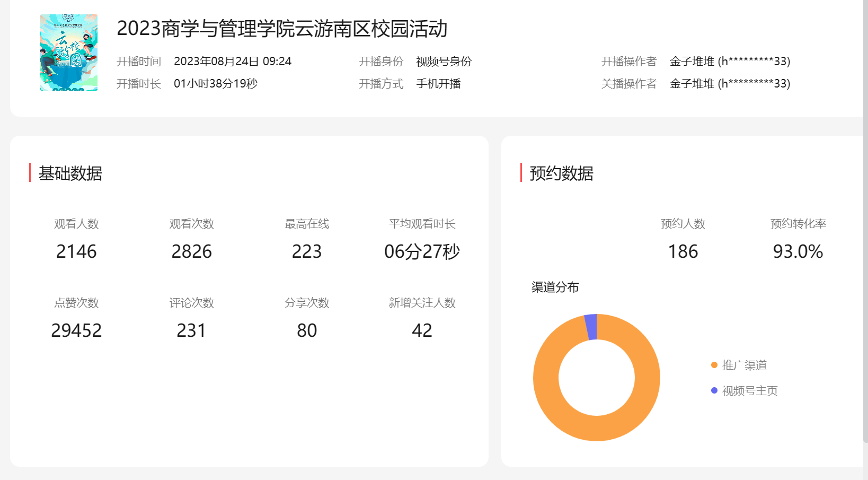
Task: Click the purple slice of the donut chart
Action: click(591, 327)
